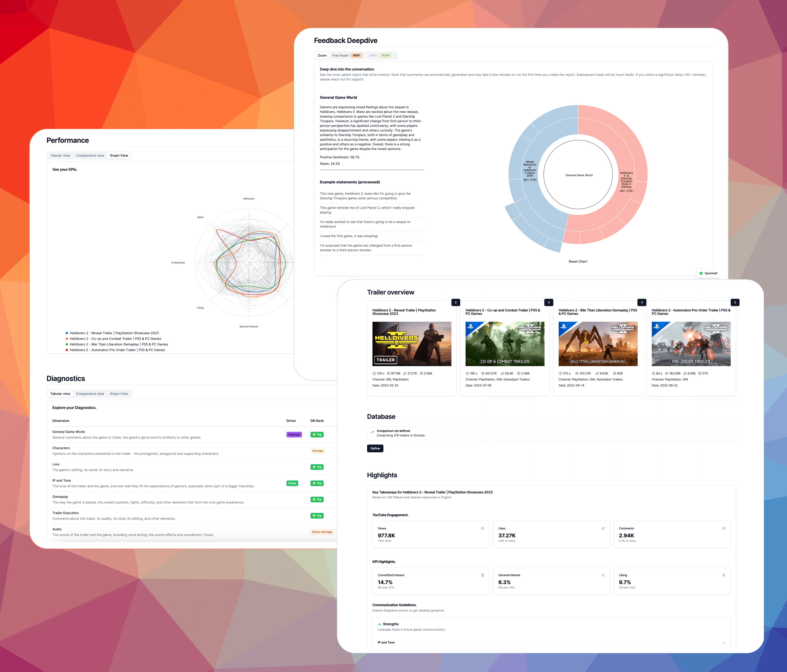Click the thumbs-up icon beside 6.09K likes
This screenshot has height=672, width=787.
685,374
